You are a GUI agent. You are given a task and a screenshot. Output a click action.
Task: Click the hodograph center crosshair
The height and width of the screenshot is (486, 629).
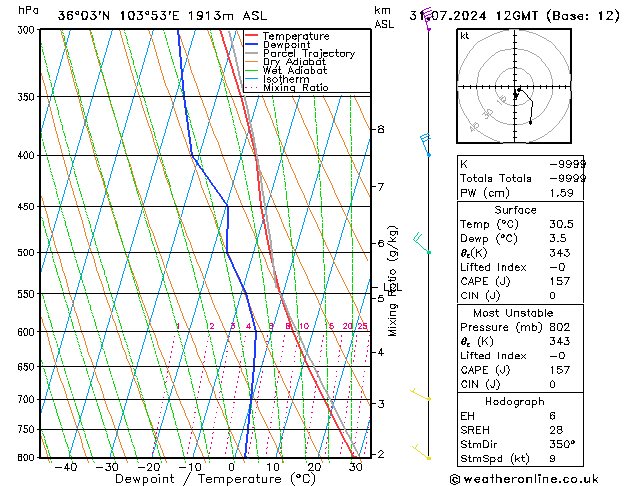click(x=515, y=87)
